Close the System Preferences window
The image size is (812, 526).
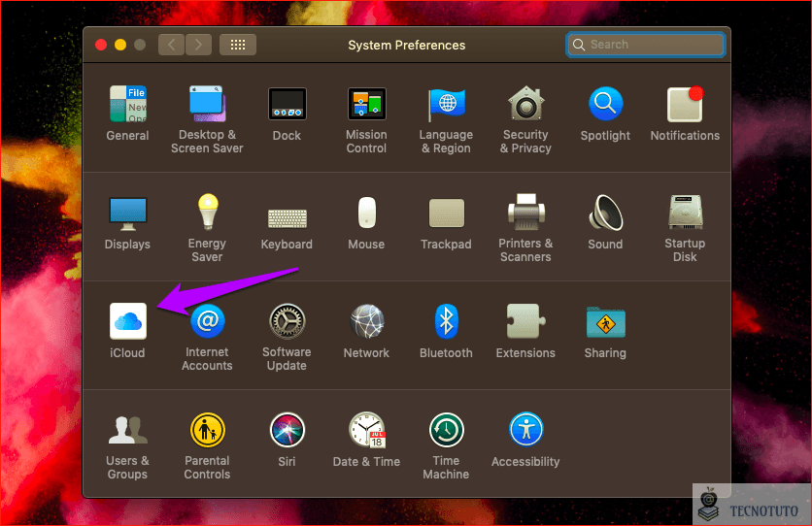101,45
